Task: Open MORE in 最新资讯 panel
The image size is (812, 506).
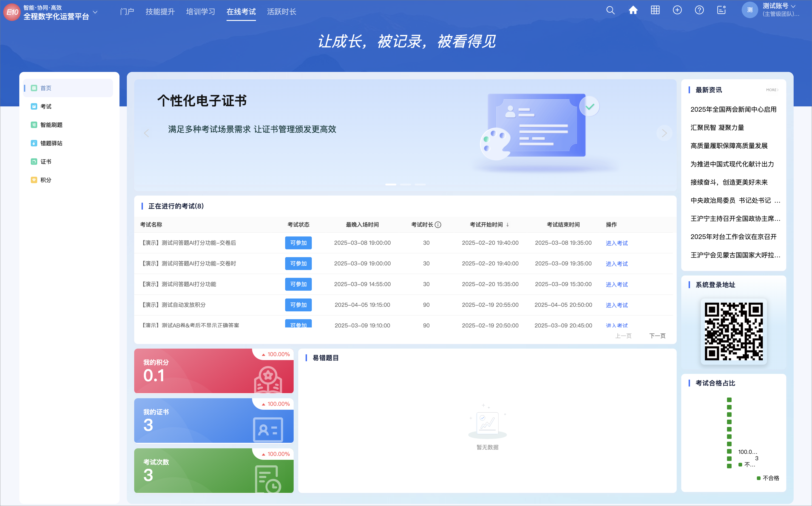Action: 772,90
